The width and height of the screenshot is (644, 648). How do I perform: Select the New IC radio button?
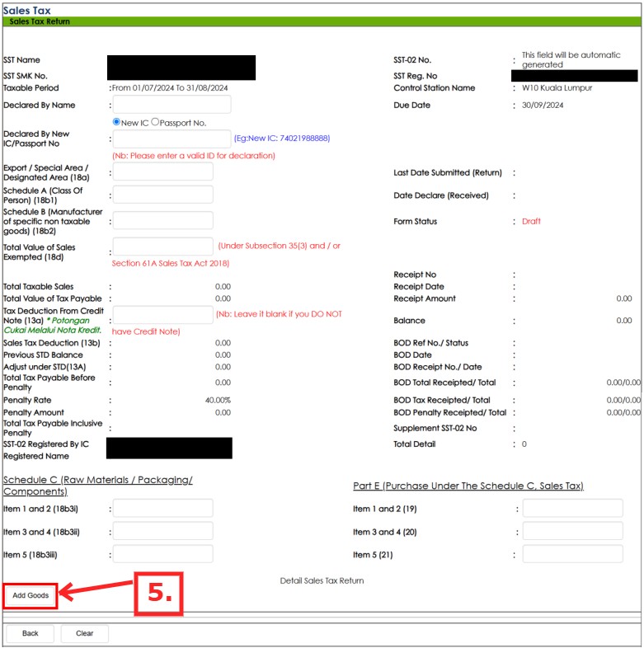click(117, 122)
